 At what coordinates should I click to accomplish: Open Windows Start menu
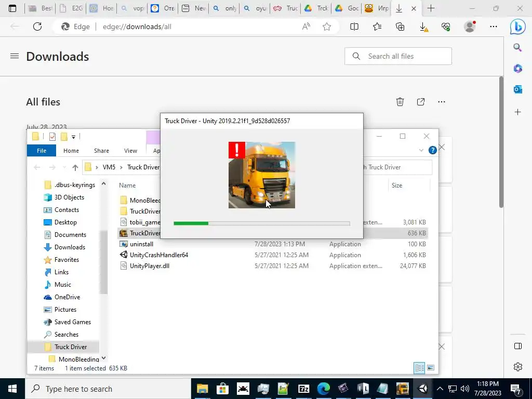12,389
